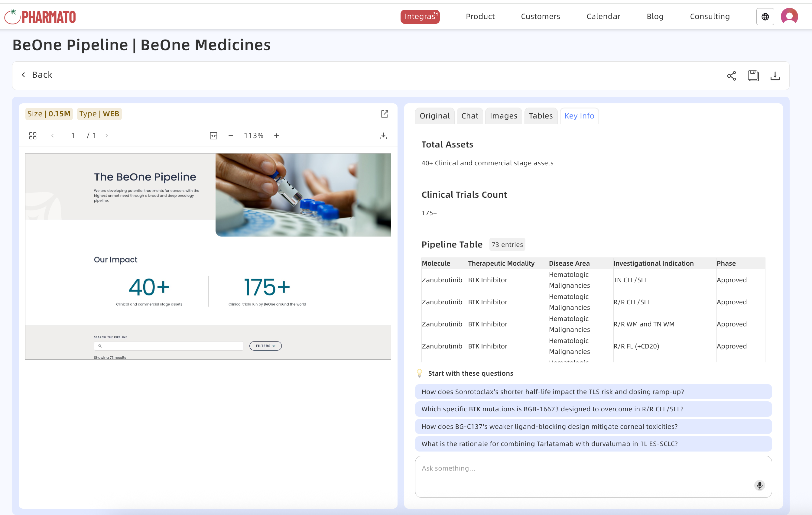Switch to the Chat tab
The width and height of the screenshot is (812, 515).
[x=470, y=116]
